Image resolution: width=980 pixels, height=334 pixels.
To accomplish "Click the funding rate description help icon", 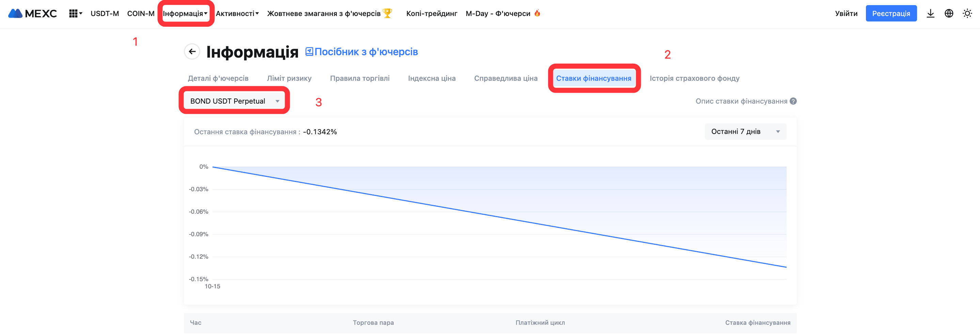I will click(x=793, y=101).
